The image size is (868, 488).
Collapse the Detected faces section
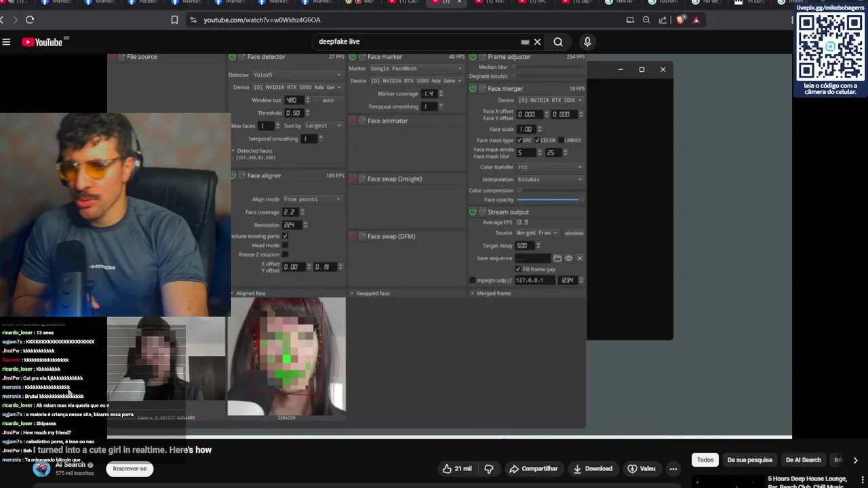coord(233,151)
